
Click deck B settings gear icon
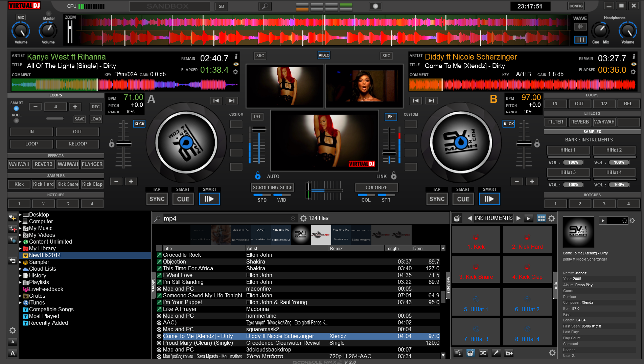coord(633,72)
